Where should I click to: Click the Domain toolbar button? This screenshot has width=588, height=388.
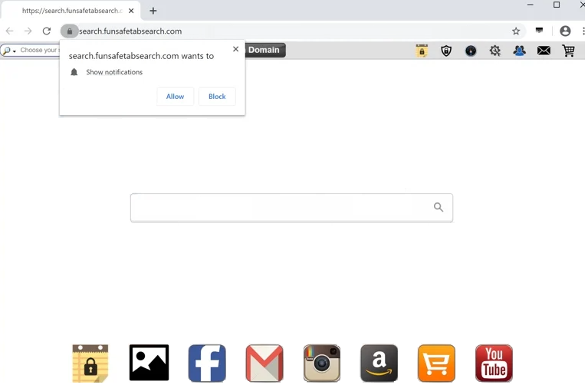[x=264, y=50]
